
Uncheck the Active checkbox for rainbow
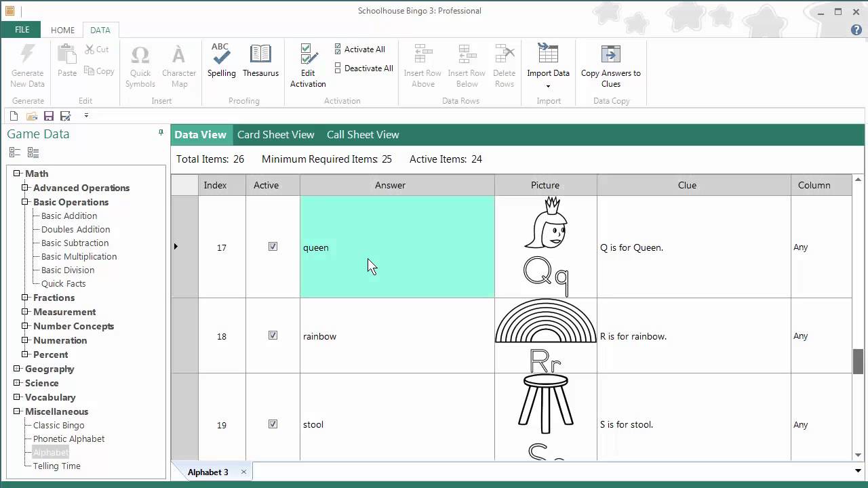273,335
